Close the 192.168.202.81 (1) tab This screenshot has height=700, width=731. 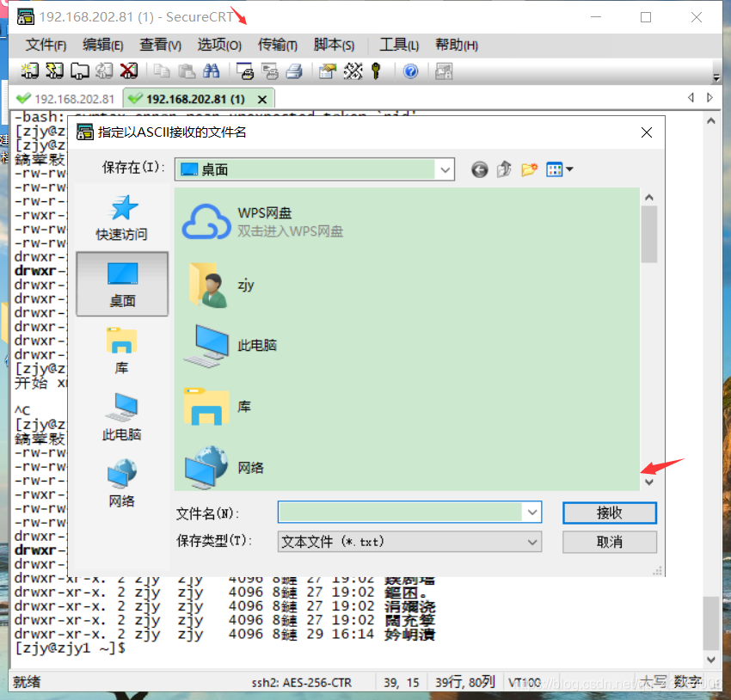coord(262,99)
